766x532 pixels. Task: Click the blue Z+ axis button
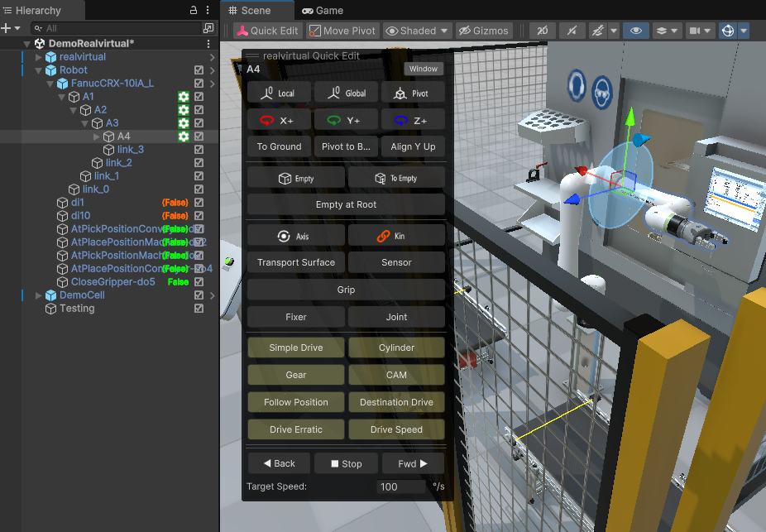point(412,119)
